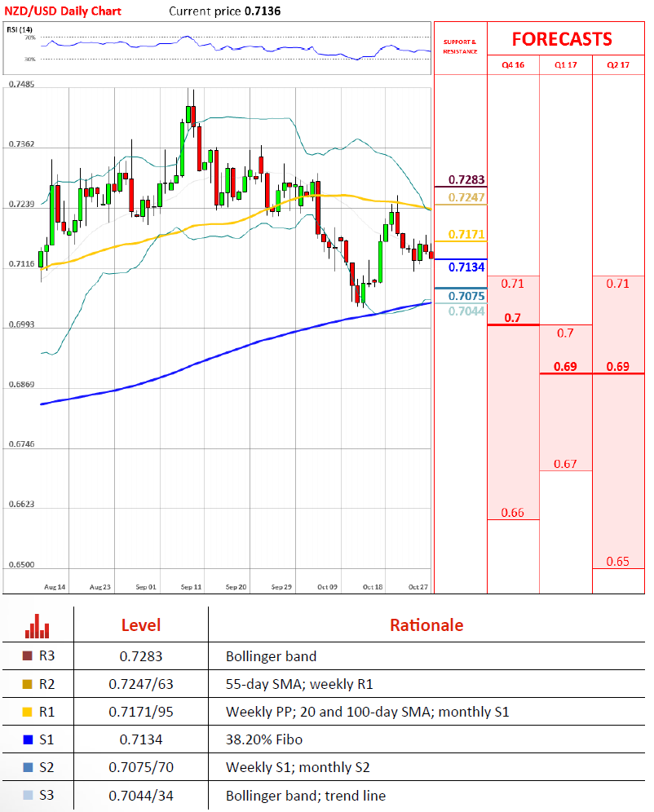Click the 0.7485 price axis label
The image size is (654, 812).
[21, 84]
